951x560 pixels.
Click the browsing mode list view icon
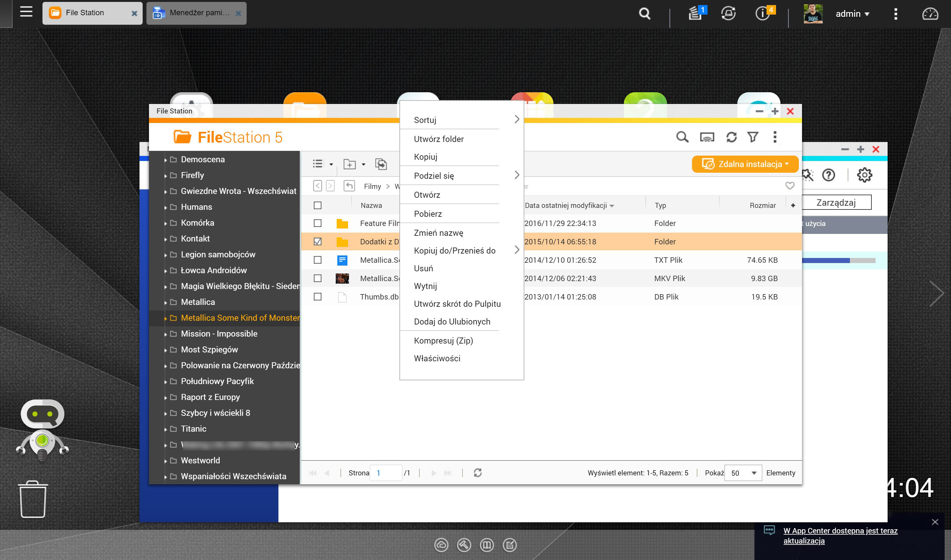pyautogui.click(x=318, y=164)
